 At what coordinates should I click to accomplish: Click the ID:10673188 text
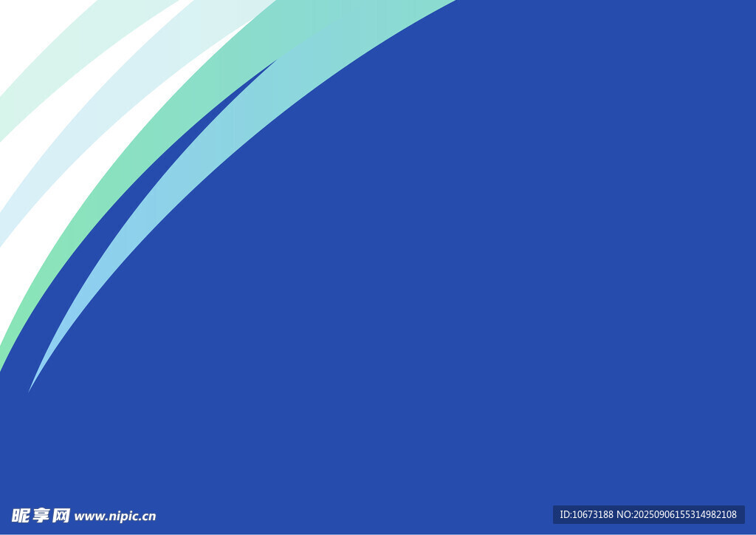586,514
